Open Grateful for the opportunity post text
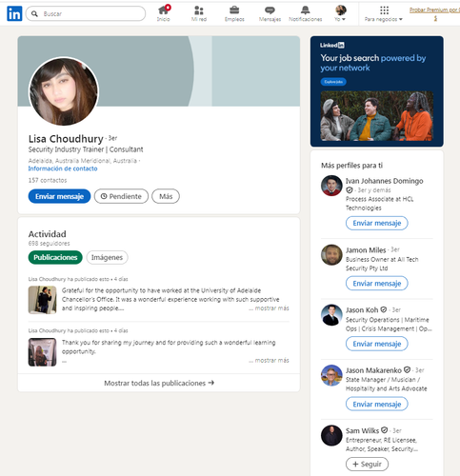The image size is (460, 476). [170, 299]
